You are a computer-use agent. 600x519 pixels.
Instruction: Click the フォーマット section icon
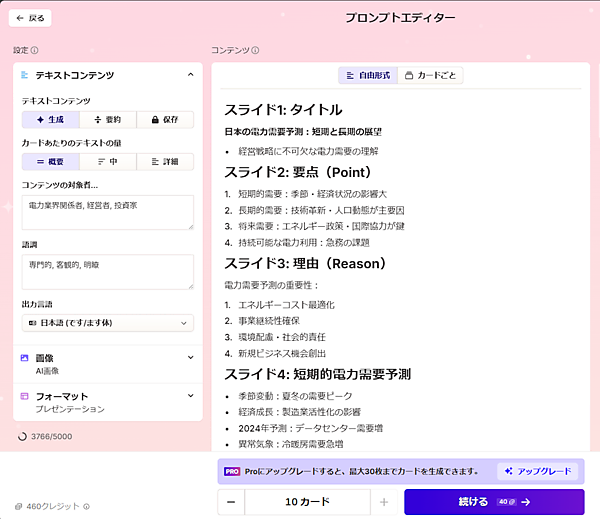[x=25, y=396]
